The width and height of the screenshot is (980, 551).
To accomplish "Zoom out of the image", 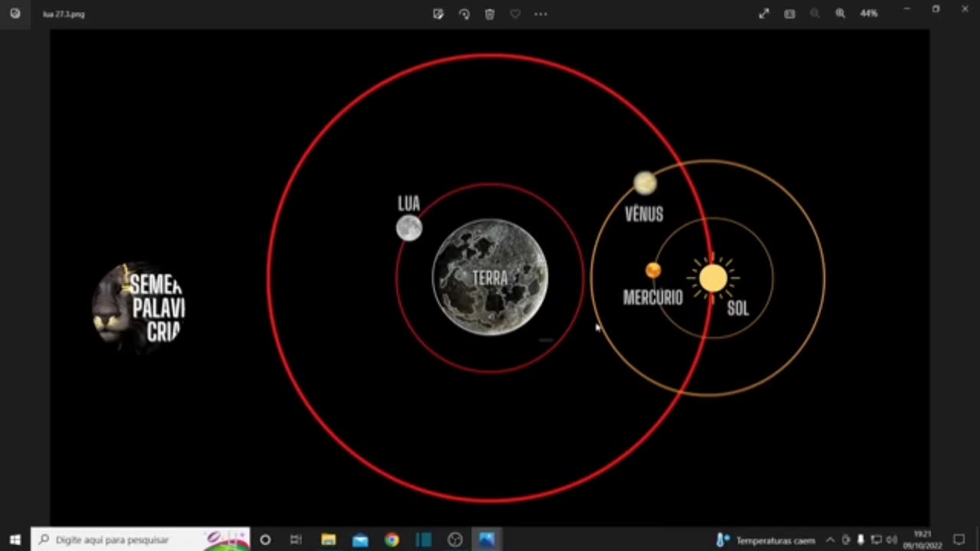I will (815, 13).
